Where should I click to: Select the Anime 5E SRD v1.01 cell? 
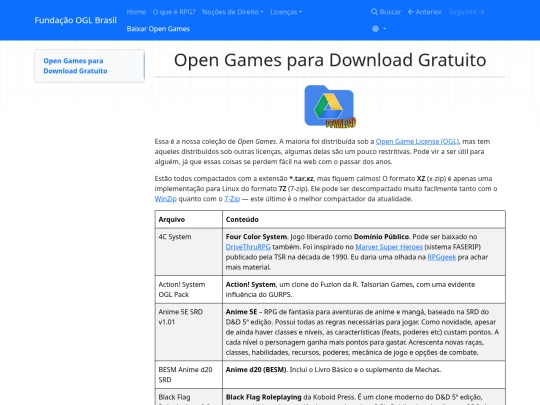tap(189, 332)
